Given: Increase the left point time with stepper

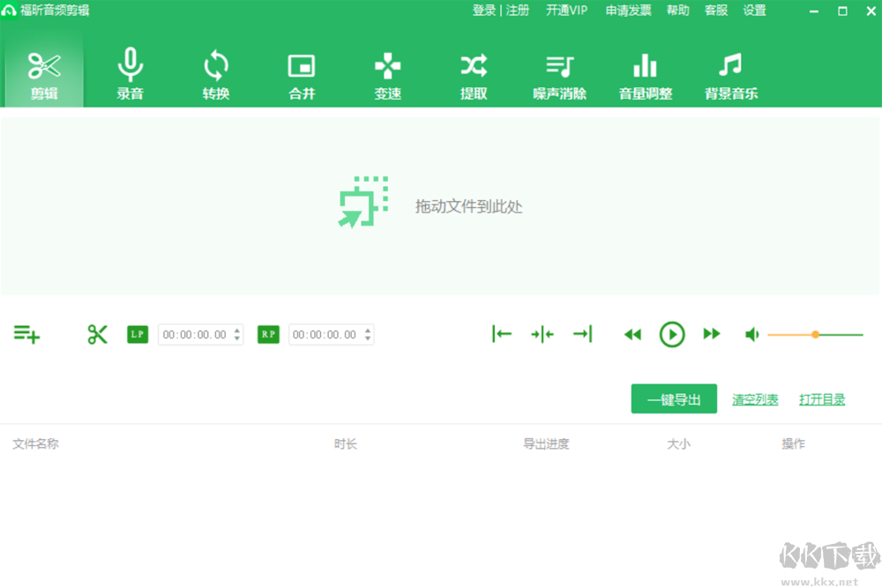Looking at the screenshot, I should coord(235,330).
